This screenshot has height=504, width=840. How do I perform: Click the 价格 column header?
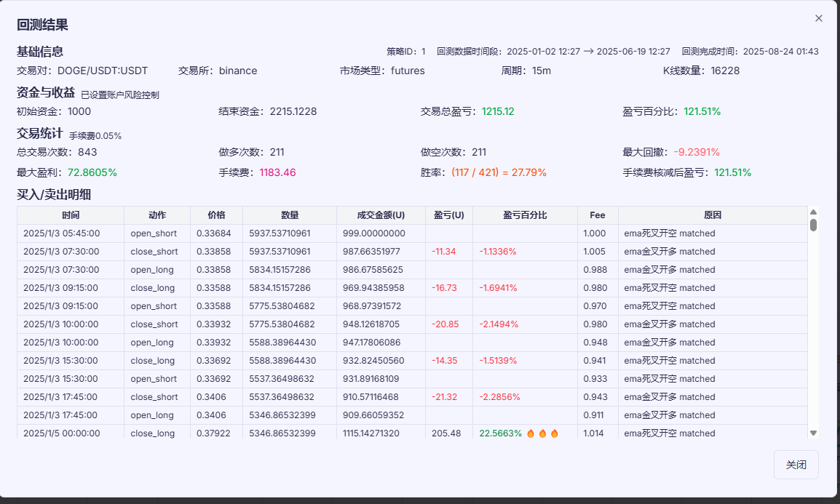point(216,215)
